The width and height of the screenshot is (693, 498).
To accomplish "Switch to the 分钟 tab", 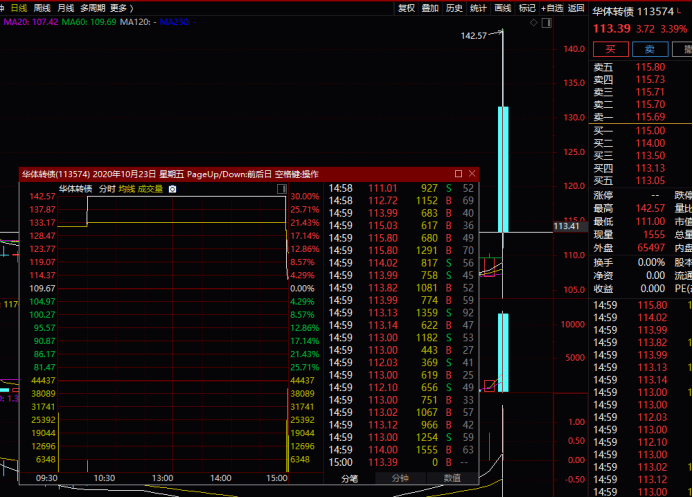I will [400, 478].
